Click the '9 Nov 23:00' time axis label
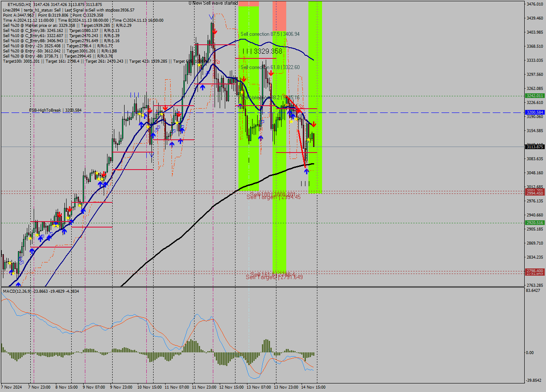Image resolution: width=546 pixels, height=392 pixels. [x=121, y=387]
